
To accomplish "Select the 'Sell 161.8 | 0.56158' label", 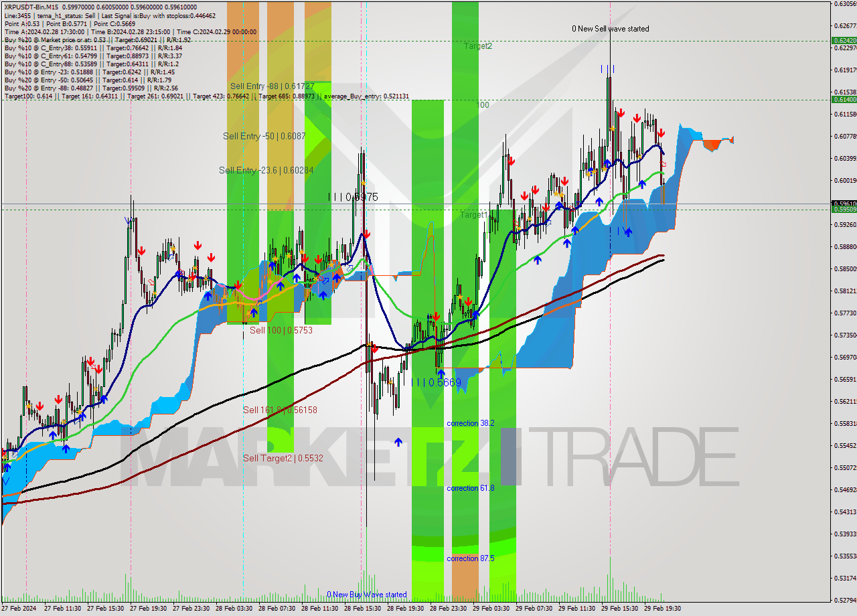I will (280, 410).
